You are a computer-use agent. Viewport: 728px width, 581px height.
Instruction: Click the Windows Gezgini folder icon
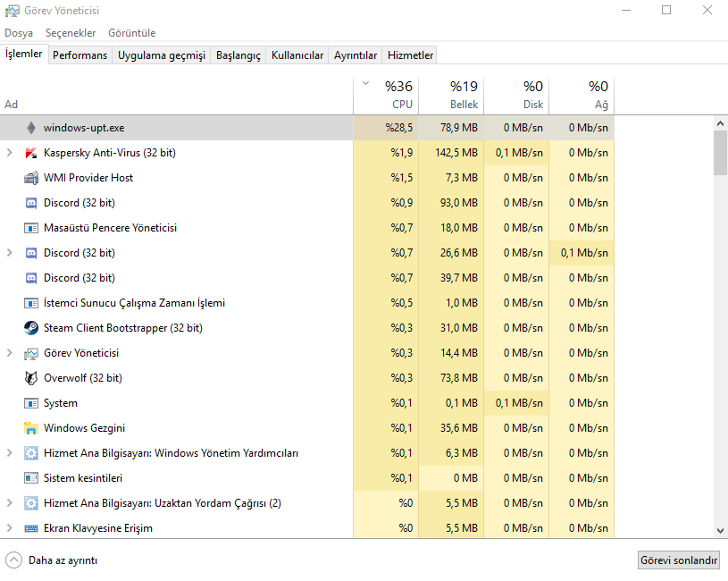(31, 428)
